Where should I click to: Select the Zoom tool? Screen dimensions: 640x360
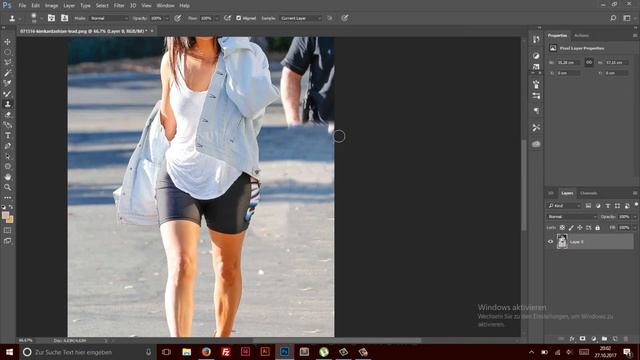click(7, 187)
